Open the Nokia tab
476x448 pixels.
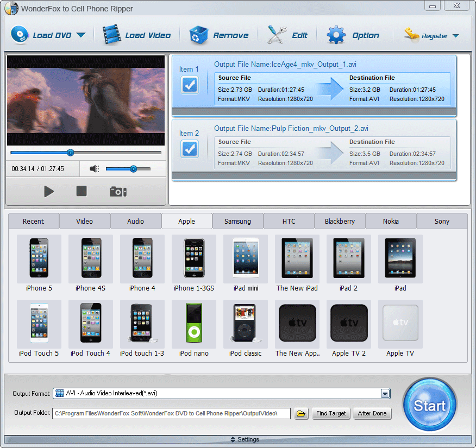point(391,221)
